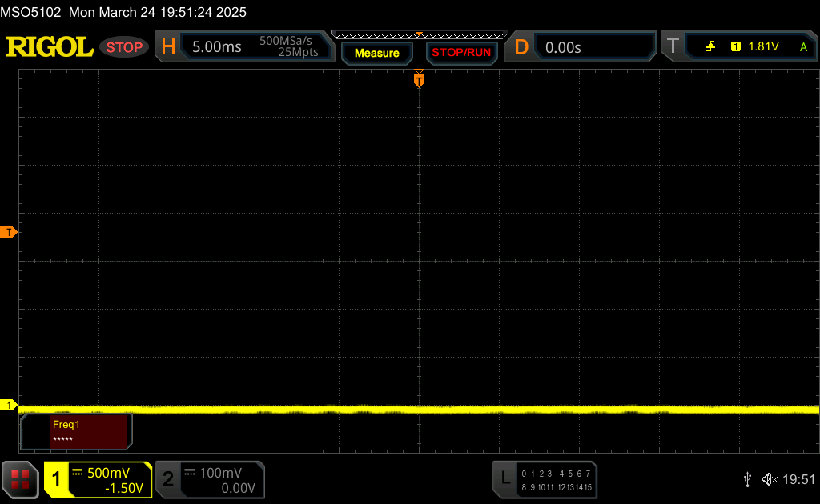The height and width of the screenshot is (504, 820).
Task: Click the 25Mpts memory depth readout
Action: (x=298, y=52)
